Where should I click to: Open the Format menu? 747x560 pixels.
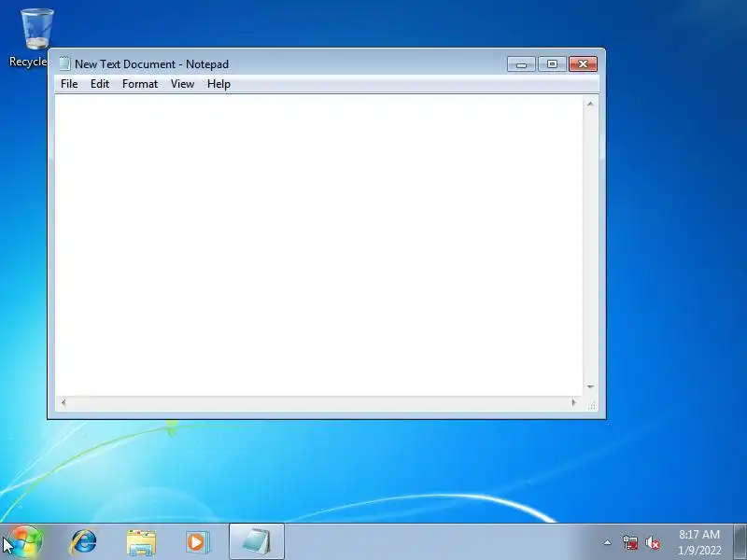click(139, 84)
